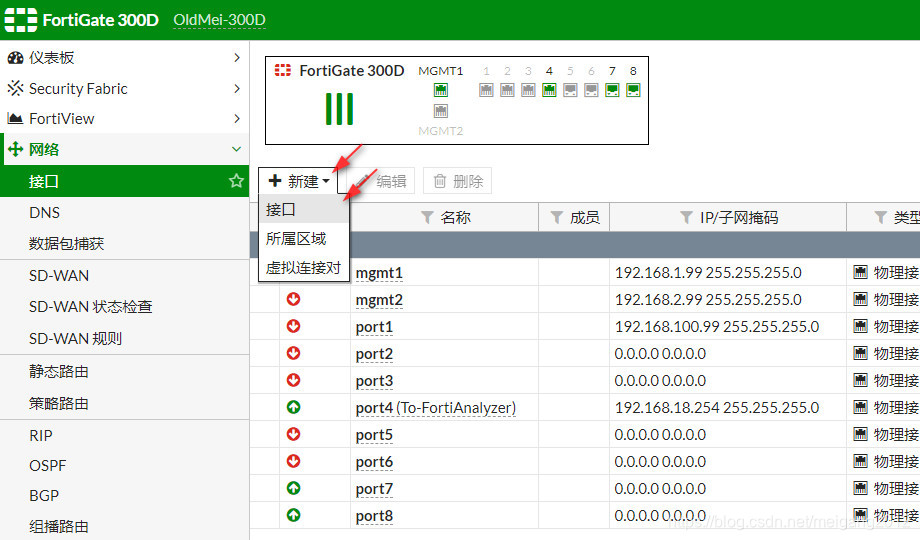Viewport: 920px width, 540px height.
Task: Click the FortiGate logo icon in header
Action: 21,20
